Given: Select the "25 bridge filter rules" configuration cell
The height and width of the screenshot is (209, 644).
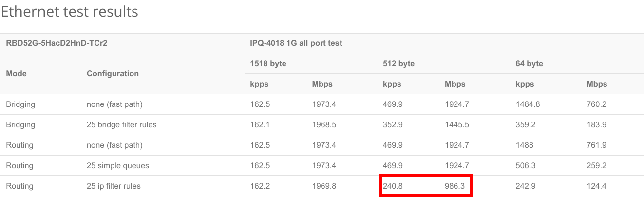Looking at the screenshot, I should pyautogui.click(x=122, y=125).
